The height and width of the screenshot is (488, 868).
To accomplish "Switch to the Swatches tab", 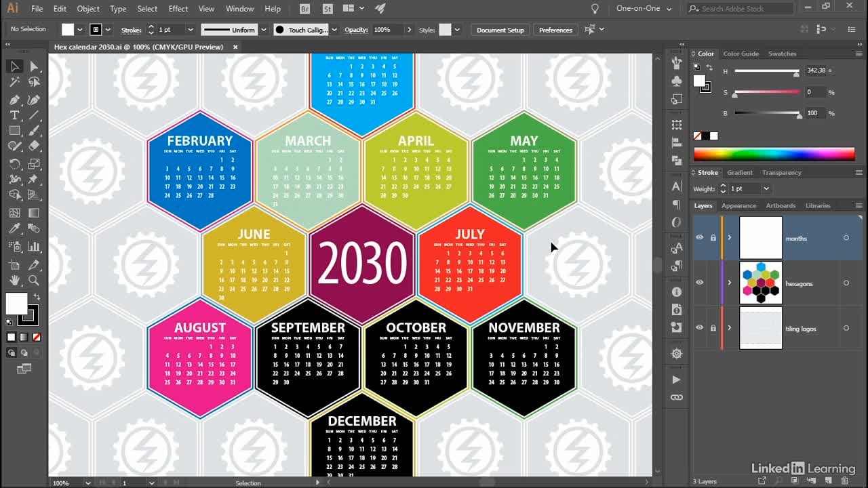I will (x=782, y=54).
